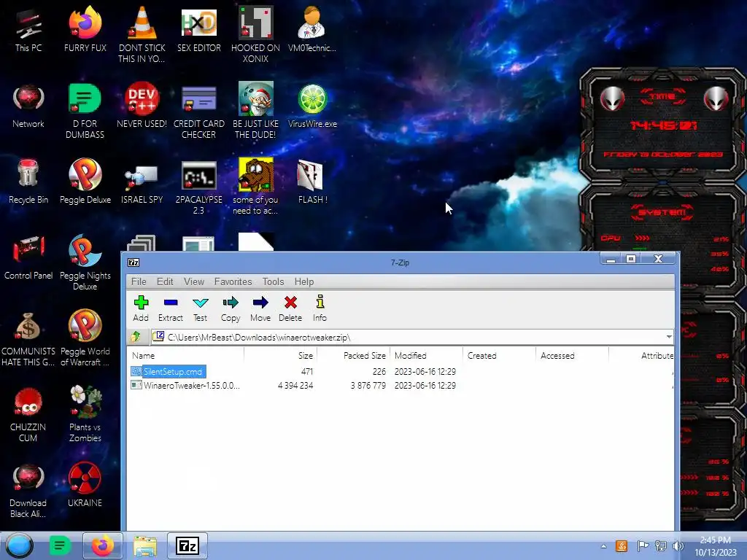Screen dimensions: 747x560
Task: Select the HxD SEX EDITOR desktop icon
Action: click(198, 29)
